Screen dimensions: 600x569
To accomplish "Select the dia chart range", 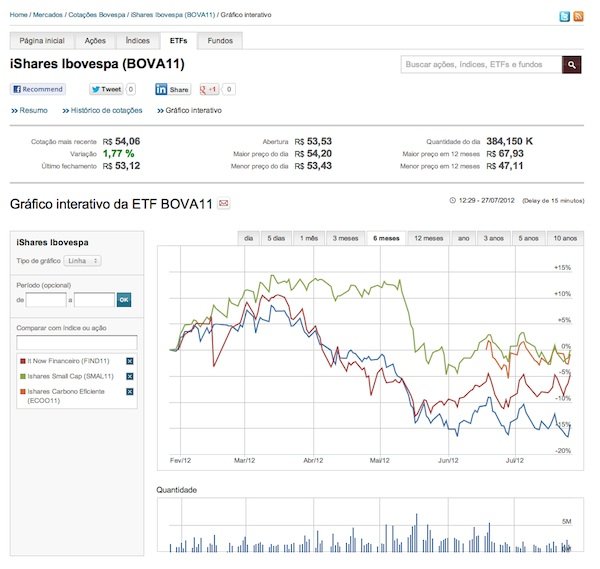I will point(248,238).
